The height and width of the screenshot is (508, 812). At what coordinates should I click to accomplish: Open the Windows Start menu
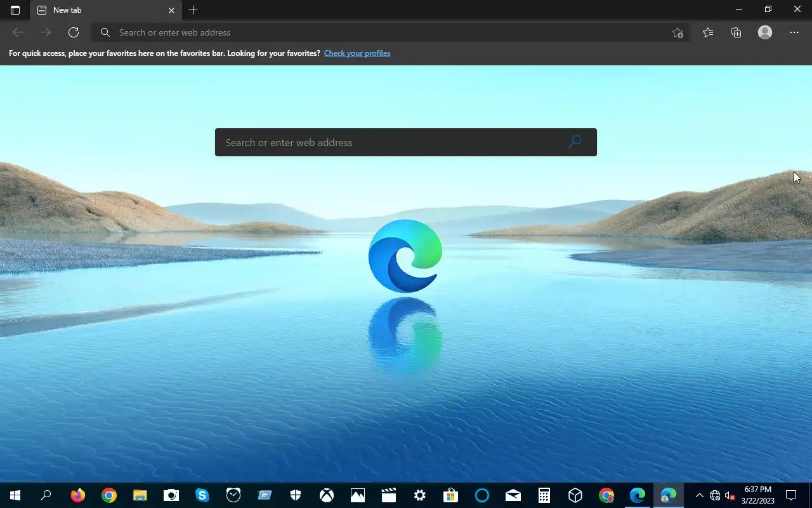(15, 495)
